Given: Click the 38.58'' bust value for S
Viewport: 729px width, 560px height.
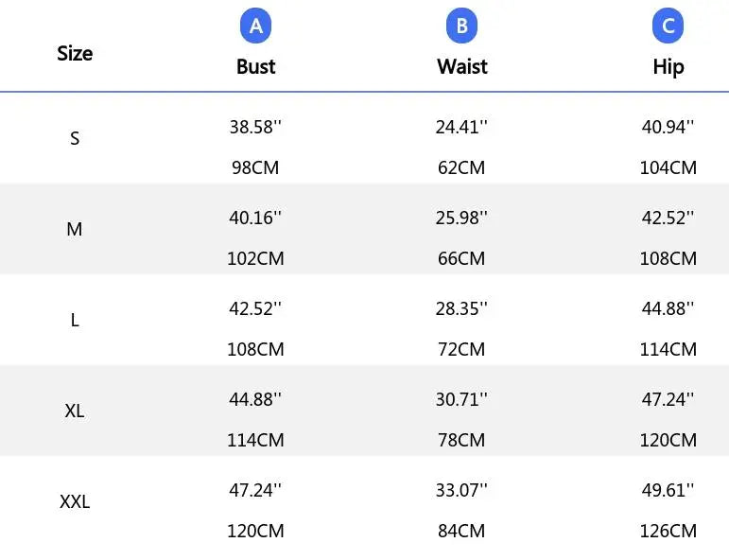Looking at the screenshot, I should (255, 127).
